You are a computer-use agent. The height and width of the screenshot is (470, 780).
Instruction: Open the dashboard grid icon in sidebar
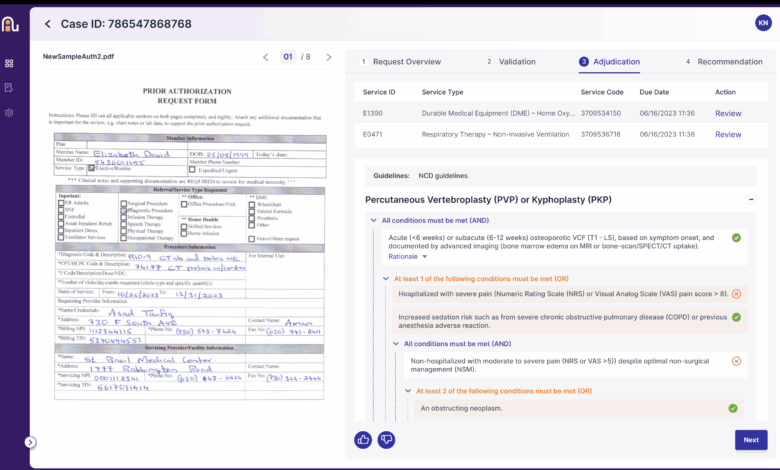(9, 63)
